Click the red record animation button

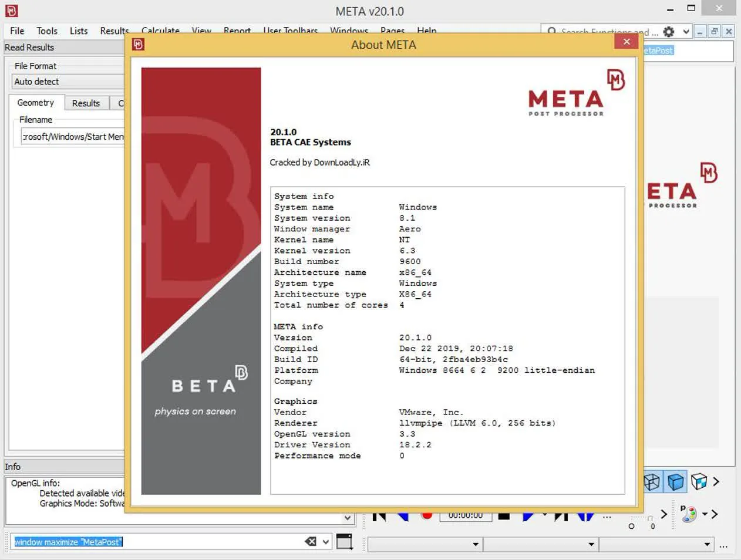(x=427, y=515)
